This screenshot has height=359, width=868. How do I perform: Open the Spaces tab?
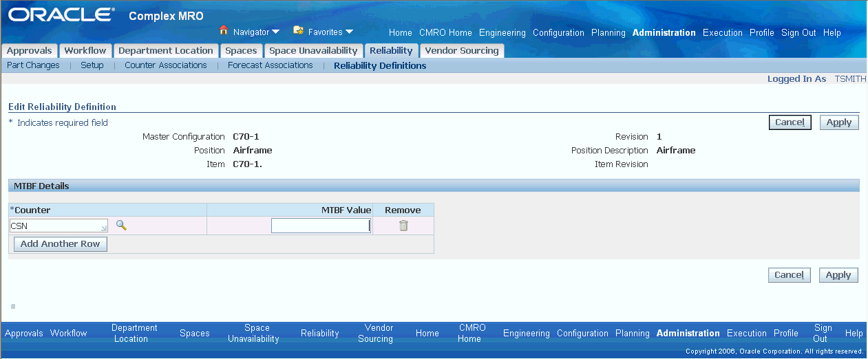[x=241, y=51]
